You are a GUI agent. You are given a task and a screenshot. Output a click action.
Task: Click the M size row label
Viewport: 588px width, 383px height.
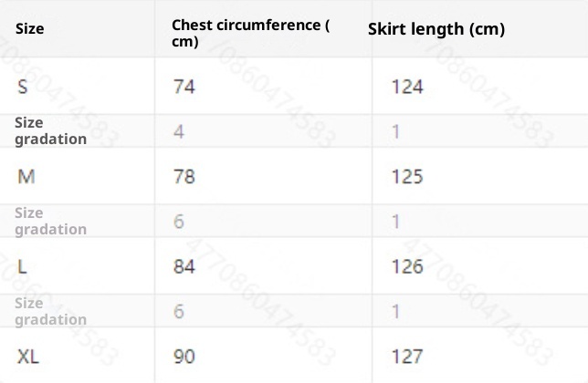[x=27, y=176]
